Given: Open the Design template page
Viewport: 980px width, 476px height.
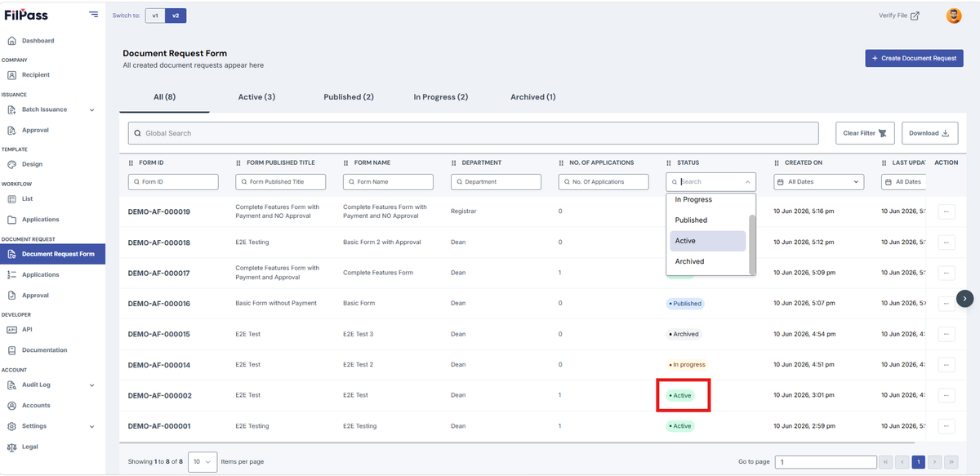Looking at the screenshot, I should pos(32,164).
